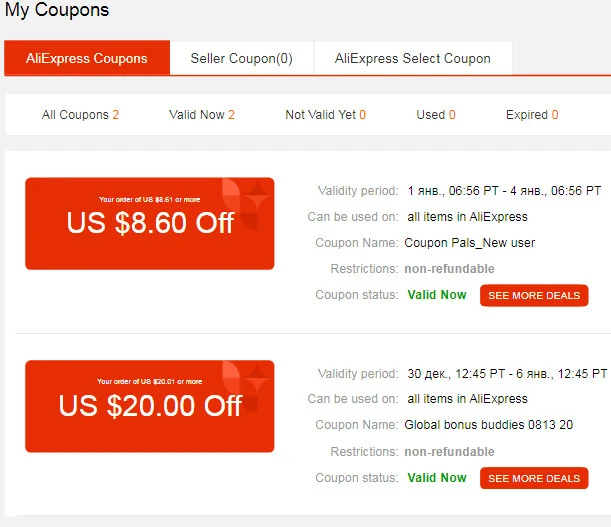The image size is (611, 527).
Task: View Used coupons filter
Action: [436, 115]
